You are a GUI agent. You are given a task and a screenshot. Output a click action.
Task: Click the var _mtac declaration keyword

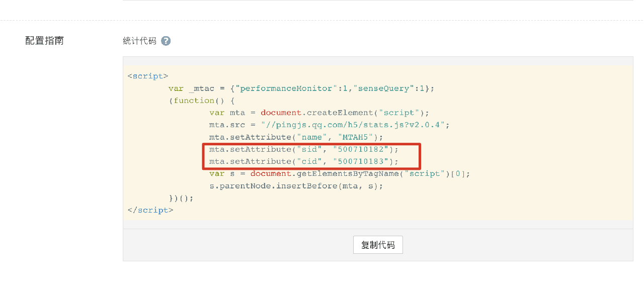[x=176, y=88]
